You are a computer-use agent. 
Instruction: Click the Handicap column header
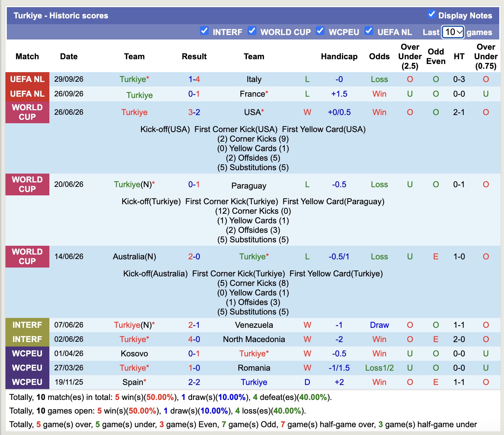click(x=339, y=57)
